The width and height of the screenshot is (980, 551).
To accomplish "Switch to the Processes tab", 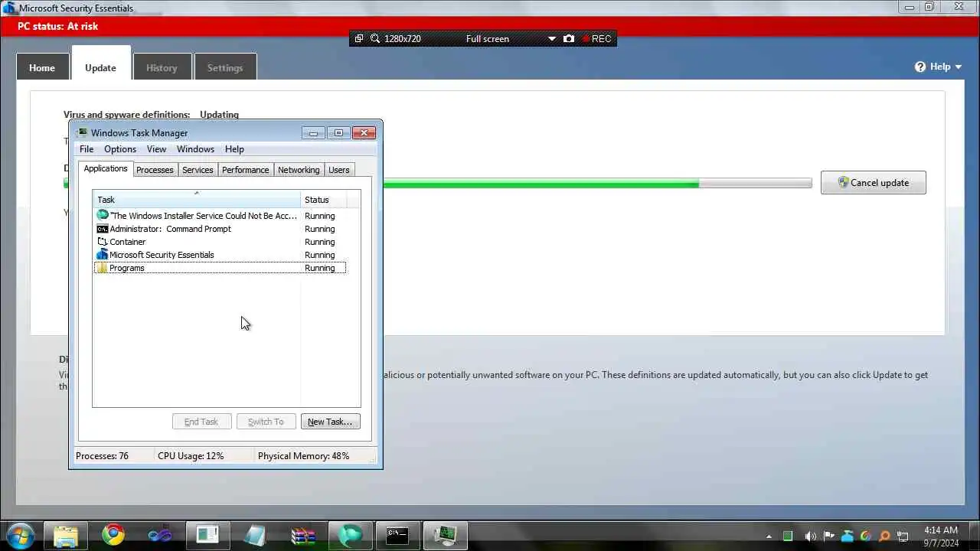I will click(x=155, y=170).
